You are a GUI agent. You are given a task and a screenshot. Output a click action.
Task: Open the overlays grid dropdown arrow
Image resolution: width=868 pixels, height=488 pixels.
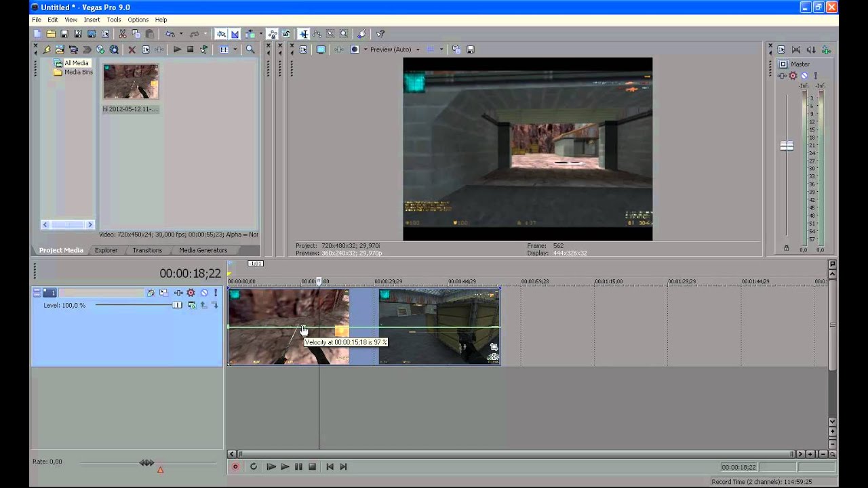pos(441,49)
